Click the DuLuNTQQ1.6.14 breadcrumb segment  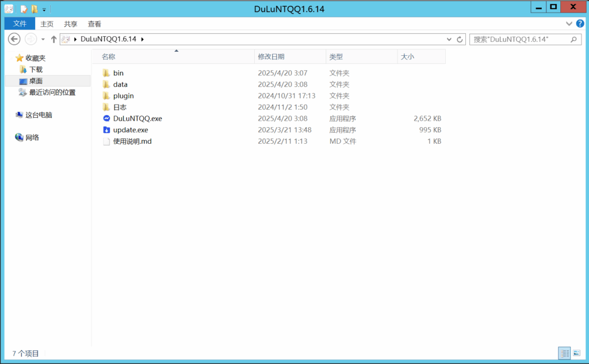click(108, 39)
